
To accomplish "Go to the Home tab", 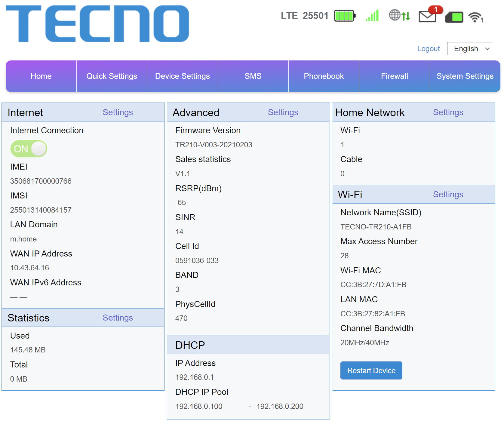I will 41,76.
